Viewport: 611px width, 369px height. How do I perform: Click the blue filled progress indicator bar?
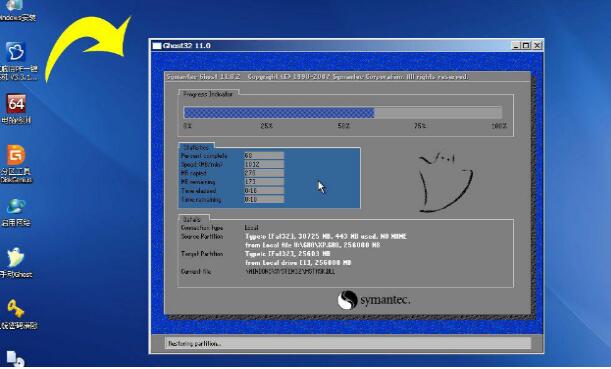(x=279, y=113)
